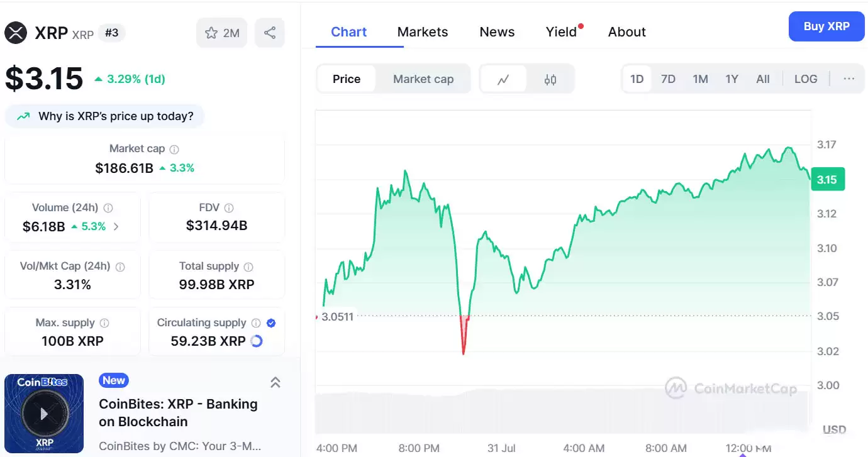Open the Volume (24h) info tooltip icon
The height and width of the screenshot is (457, 868).
coord(110,207)
